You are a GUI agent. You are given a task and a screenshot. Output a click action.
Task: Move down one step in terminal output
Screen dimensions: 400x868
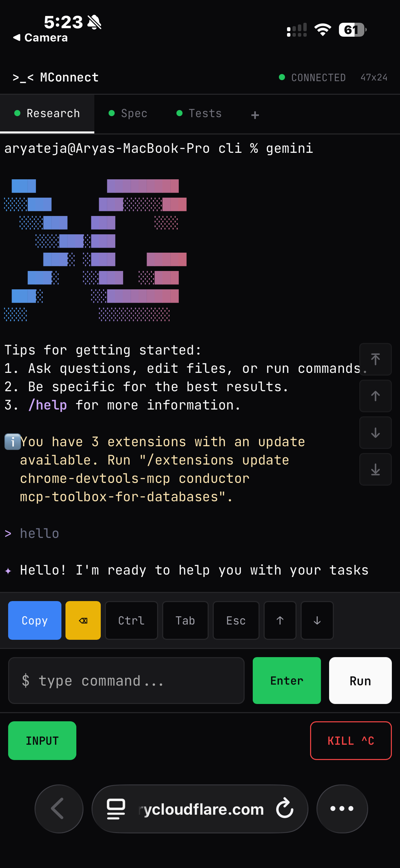coord(376,433)
